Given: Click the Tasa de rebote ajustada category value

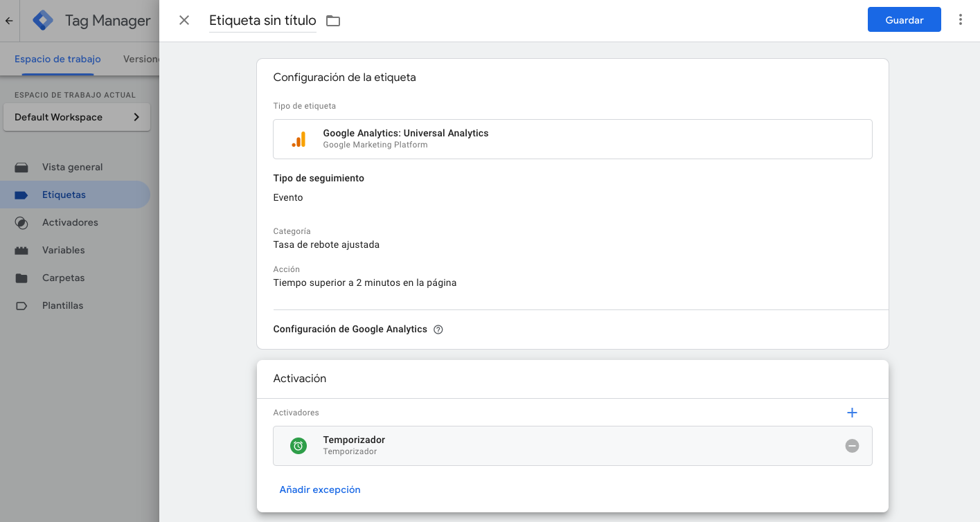Looking at the screenshot, I should point(326,244).
